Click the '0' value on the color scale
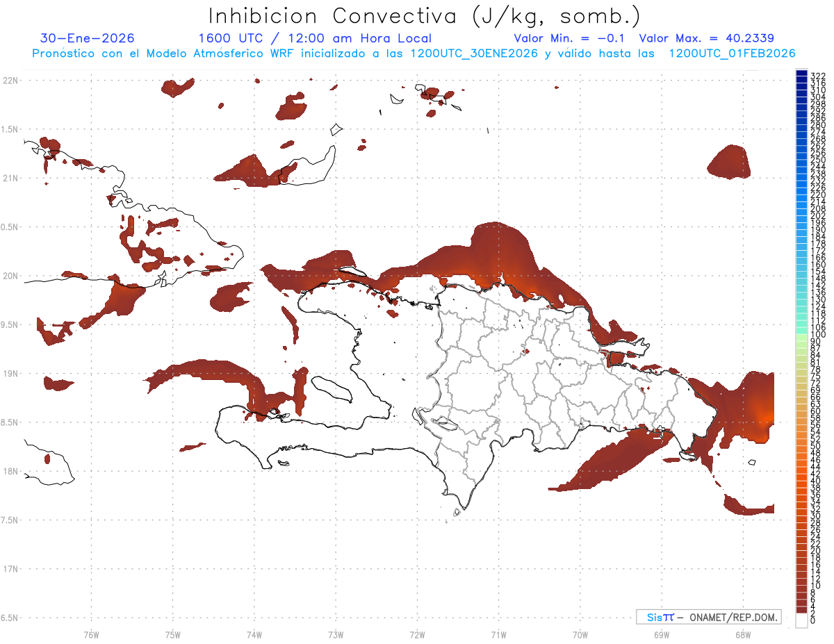 tap(813, 620)
